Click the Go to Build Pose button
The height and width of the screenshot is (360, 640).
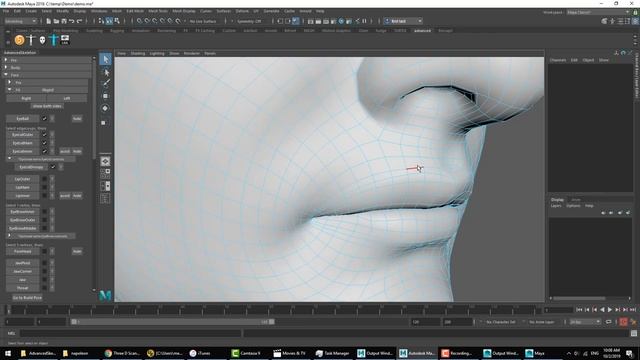click(27, 298)
